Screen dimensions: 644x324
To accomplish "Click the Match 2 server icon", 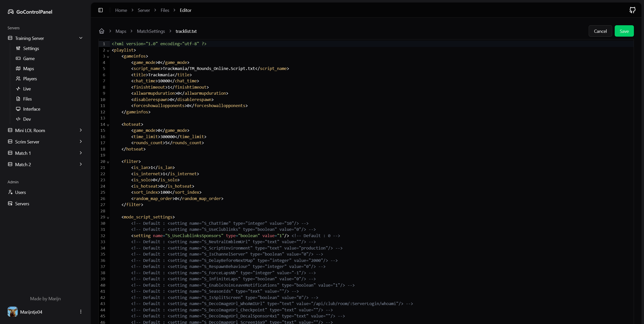I will pyautogui.click(x=10, y=164).
